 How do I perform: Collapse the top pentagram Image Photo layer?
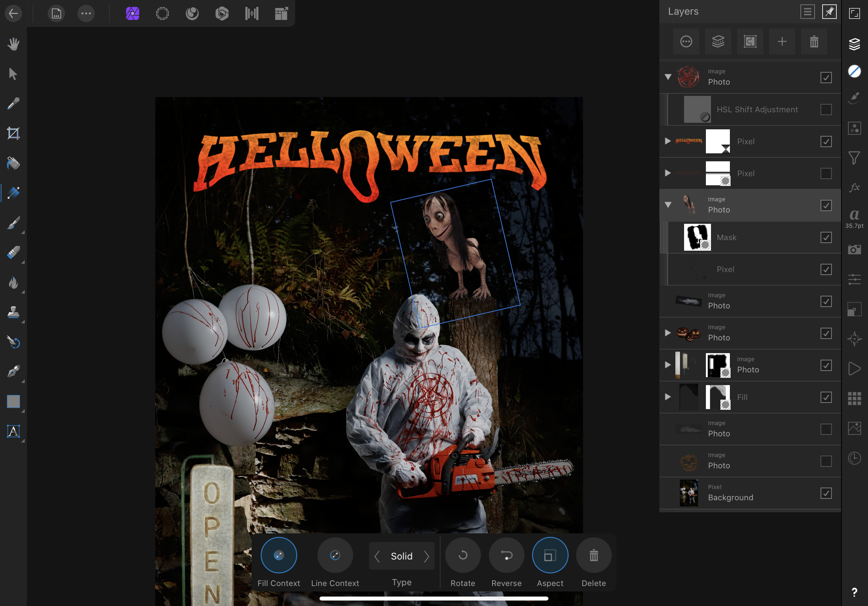[x=668, y=77]
